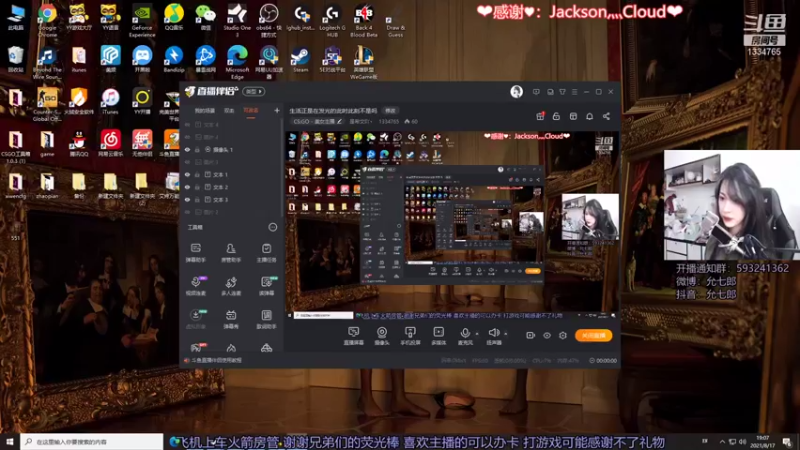Screen dimensions: 800x450
Task: Open the gift box icon with red badge
Action: coord(540,116)
